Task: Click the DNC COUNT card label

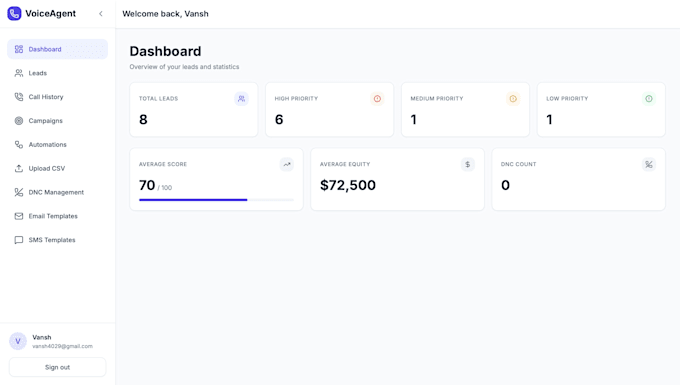Action: 519,164
